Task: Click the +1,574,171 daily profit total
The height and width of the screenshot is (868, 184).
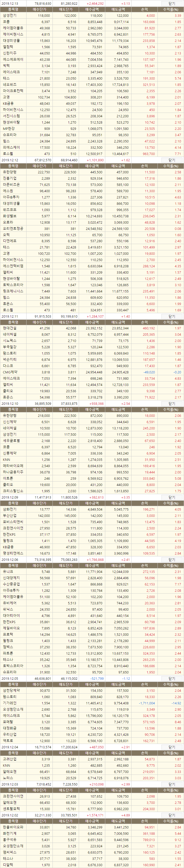Action: click(95, 815)
